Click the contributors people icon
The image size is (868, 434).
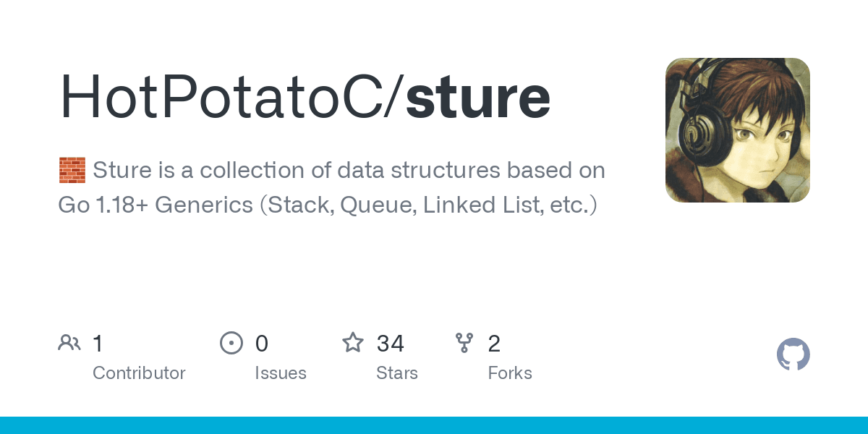point(69,343)
